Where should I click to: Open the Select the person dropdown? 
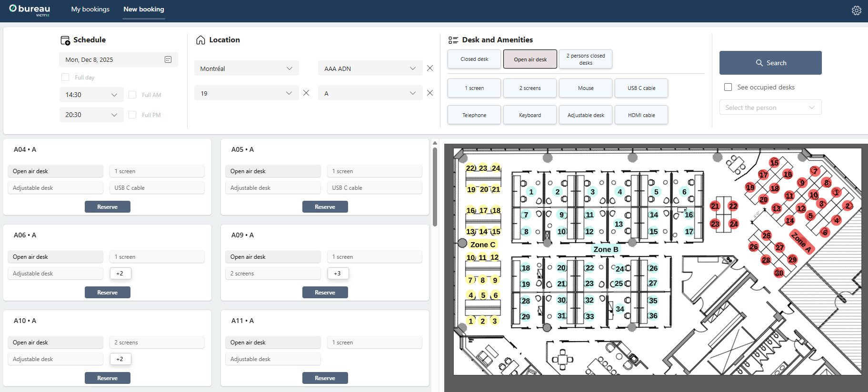click(770, 108)
